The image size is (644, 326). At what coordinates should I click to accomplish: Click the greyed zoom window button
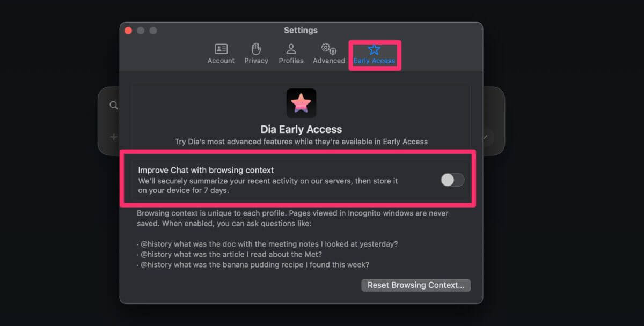(x=153, y=31)
